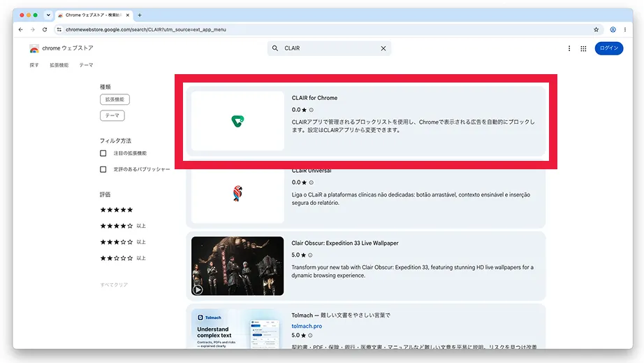This screenshot has height=363, width=644.
Task: Open the tolmach.pro link
Action: point(307,326)
